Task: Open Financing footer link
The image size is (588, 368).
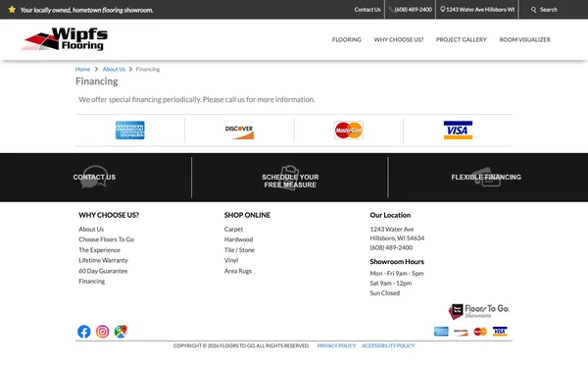Action: [92, 282]
